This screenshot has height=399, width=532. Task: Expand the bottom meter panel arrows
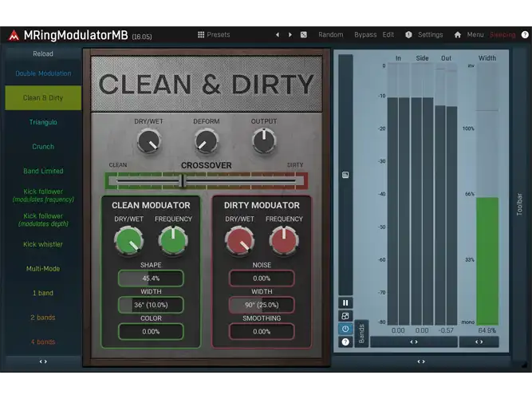tap(421, 361)
